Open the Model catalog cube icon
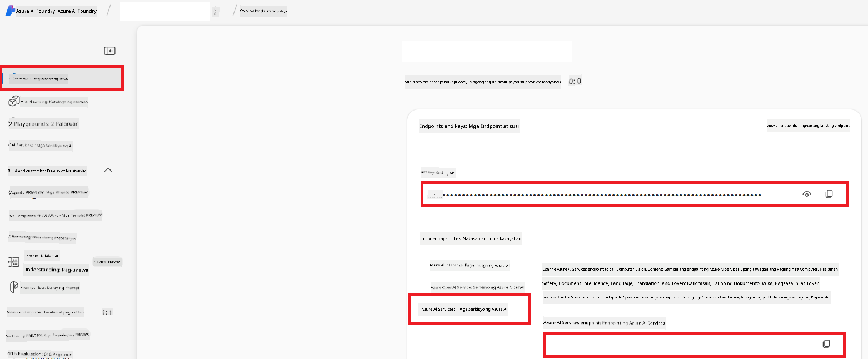The height and width of the screenshot is (359, 868). 14,102
